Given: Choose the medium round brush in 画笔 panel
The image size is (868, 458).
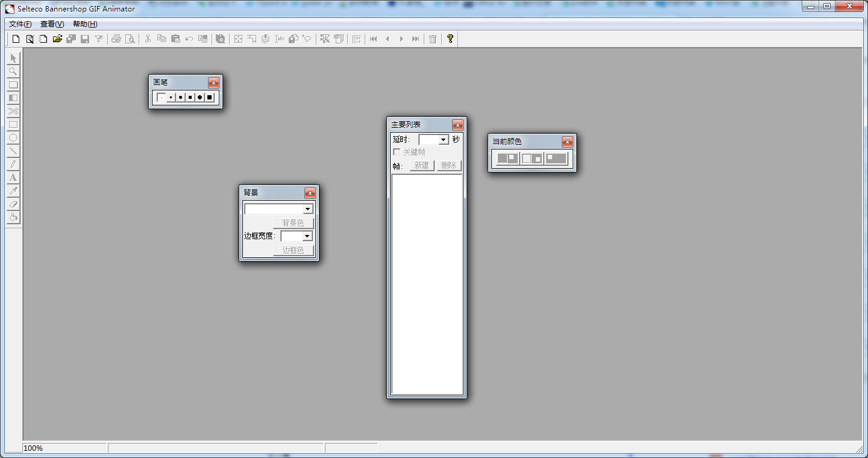Looking at the screenshot, I should click(x=181, y=98).
